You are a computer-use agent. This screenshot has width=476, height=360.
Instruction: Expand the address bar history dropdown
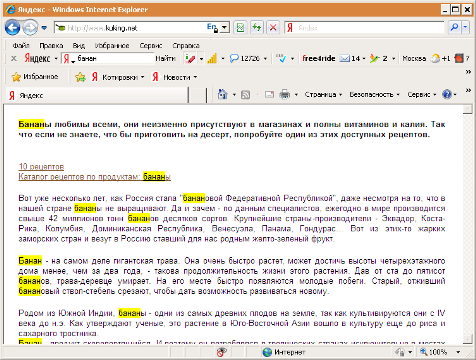point(225,28)
